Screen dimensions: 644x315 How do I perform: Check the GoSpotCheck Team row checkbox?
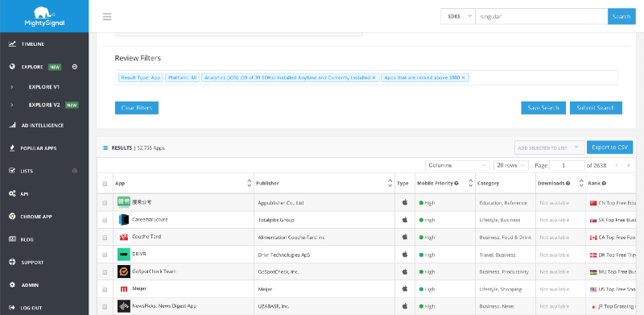tap(105, 271)
